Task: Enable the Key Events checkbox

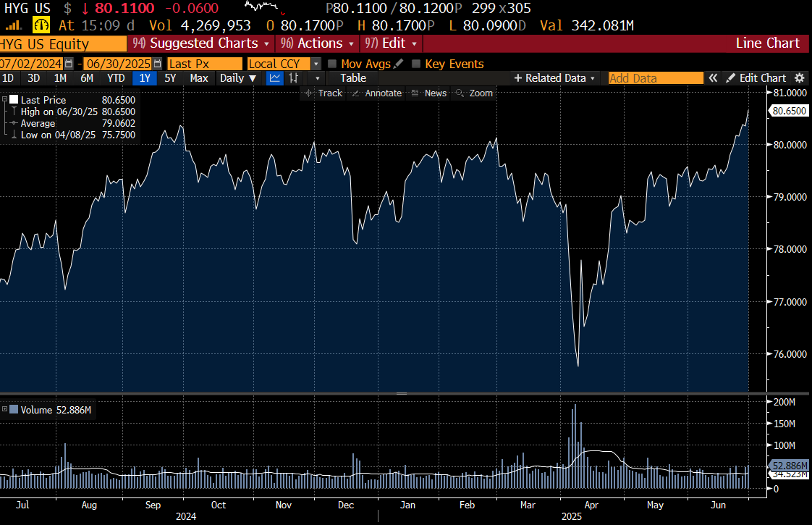Action: click(x=416, y=64)
